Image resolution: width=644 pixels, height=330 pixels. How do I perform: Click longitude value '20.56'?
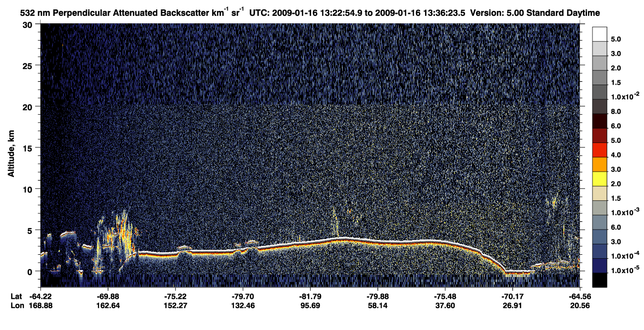(580, 306)
